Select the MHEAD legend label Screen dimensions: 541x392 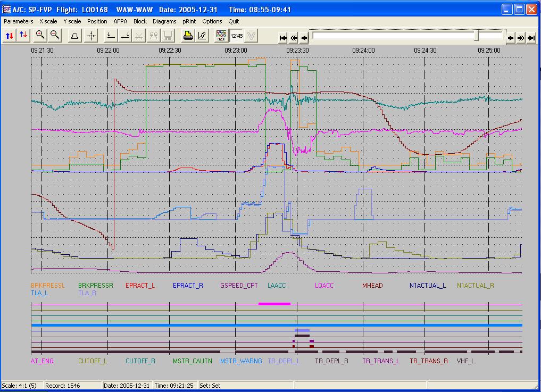[372, 286]
